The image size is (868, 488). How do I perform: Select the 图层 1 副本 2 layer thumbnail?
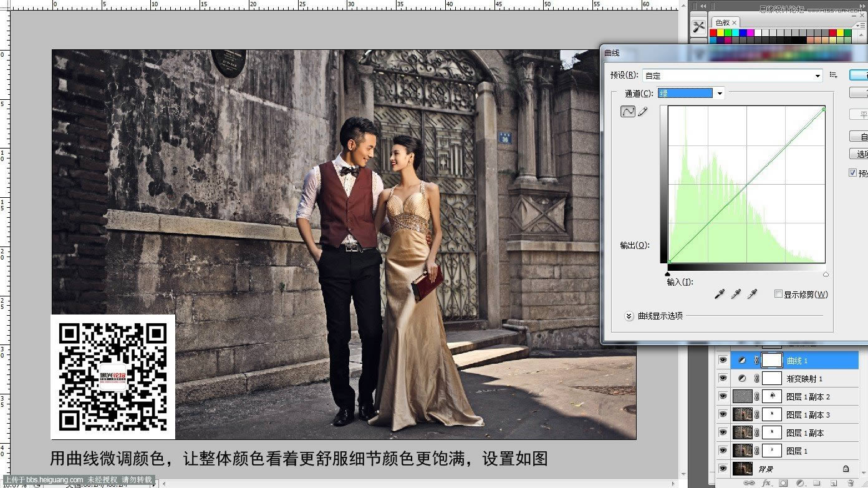pyautogui.click(x=742, y=397)
